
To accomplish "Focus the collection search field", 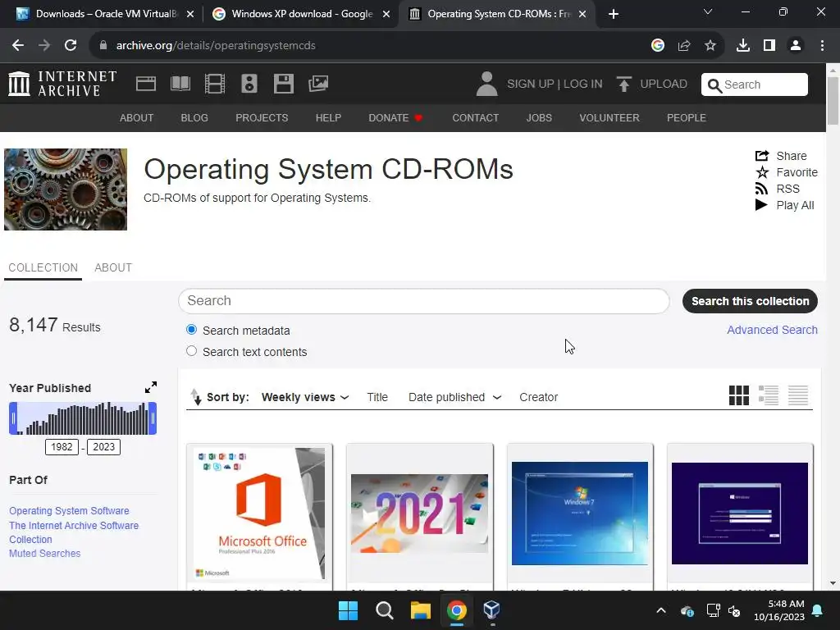I will click(424, 301).
